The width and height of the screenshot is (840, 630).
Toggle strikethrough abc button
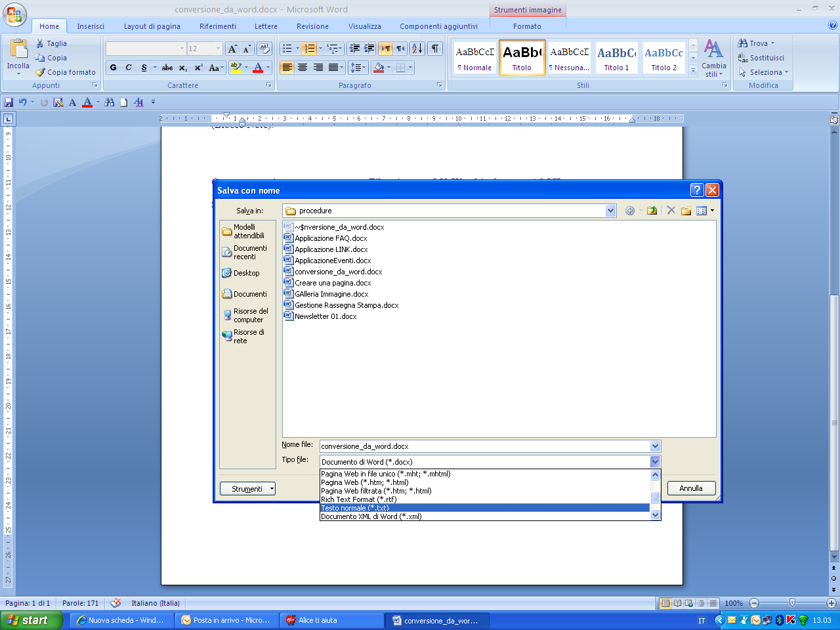point(167,68)
